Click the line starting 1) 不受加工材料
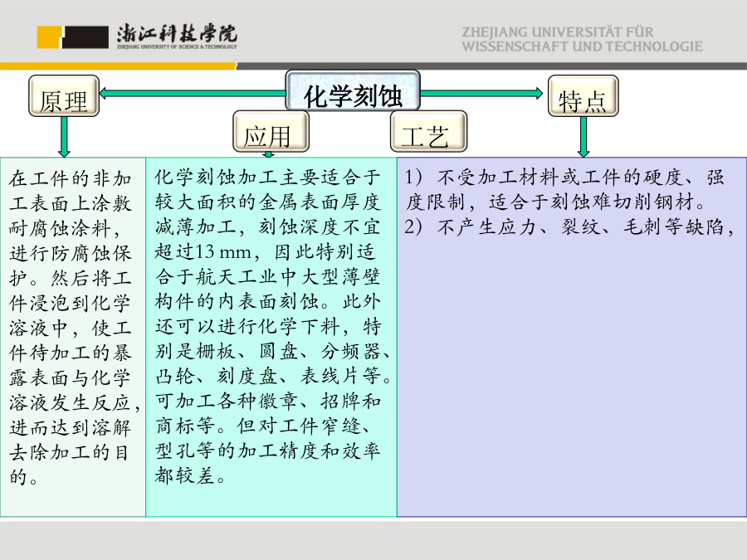Image resolution: width=747 pixels, height=560 pixels. pyautogui.click(x=564, y=178)
